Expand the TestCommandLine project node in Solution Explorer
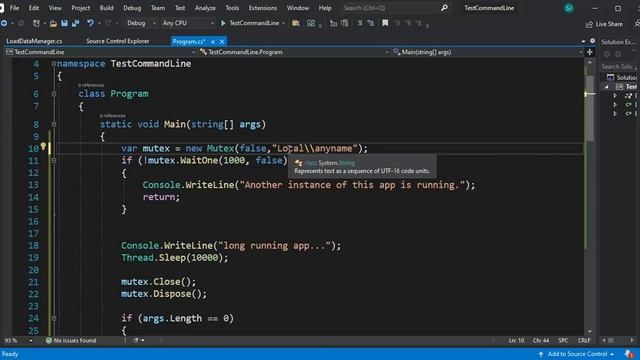The image size is (640, 360). pos(607,87)
